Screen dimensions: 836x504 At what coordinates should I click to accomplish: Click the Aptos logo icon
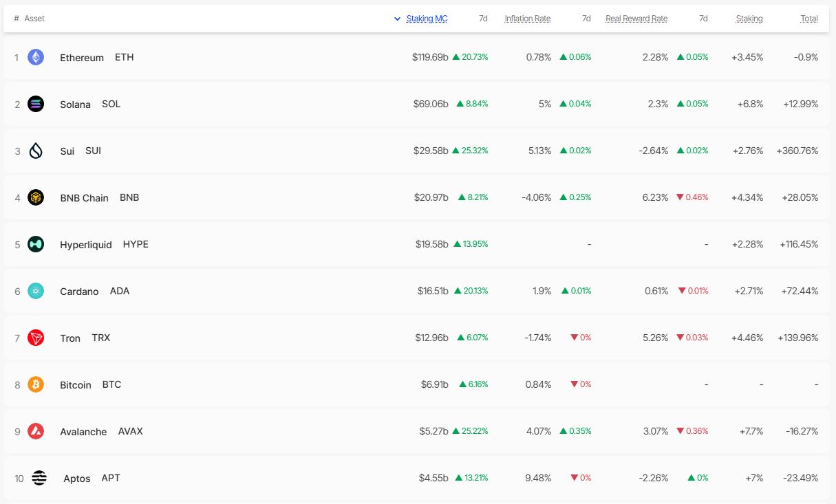point(39,478)
